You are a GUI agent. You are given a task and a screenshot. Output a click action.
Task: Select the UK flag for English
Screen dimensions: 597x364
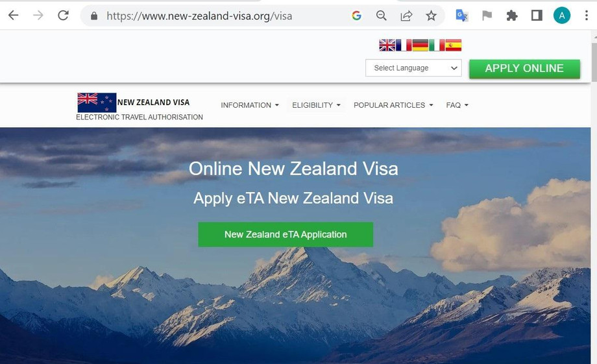tap(387, 45)
